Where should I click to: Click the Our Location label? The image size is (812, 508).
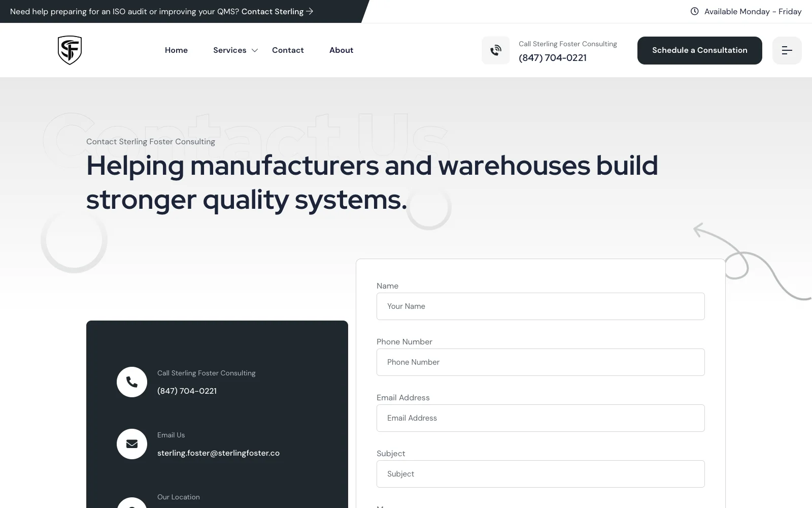tap(179, 497)
